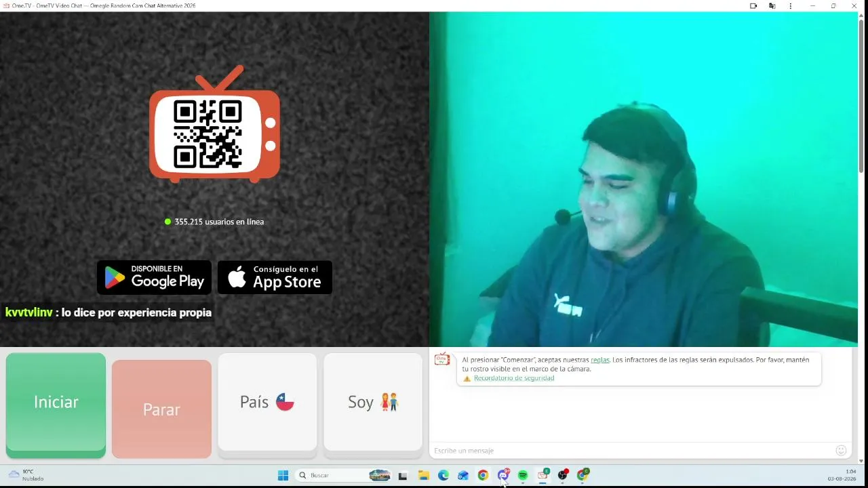The image size is (868, 488).
Task: Open the Chrome profile window on taskbar's right end
Action: (583, 475)
